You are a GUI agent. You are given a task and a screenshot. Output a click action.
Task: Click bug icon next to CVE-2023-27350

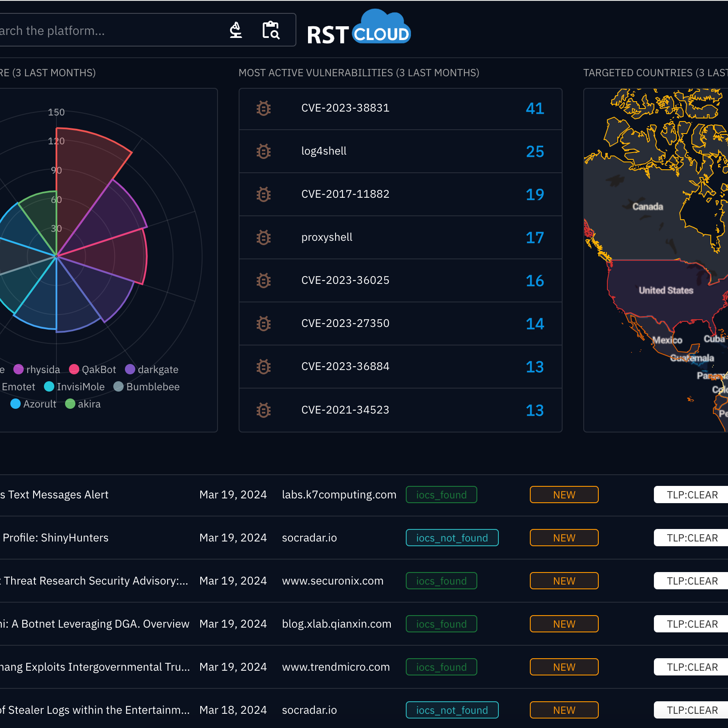264,324
